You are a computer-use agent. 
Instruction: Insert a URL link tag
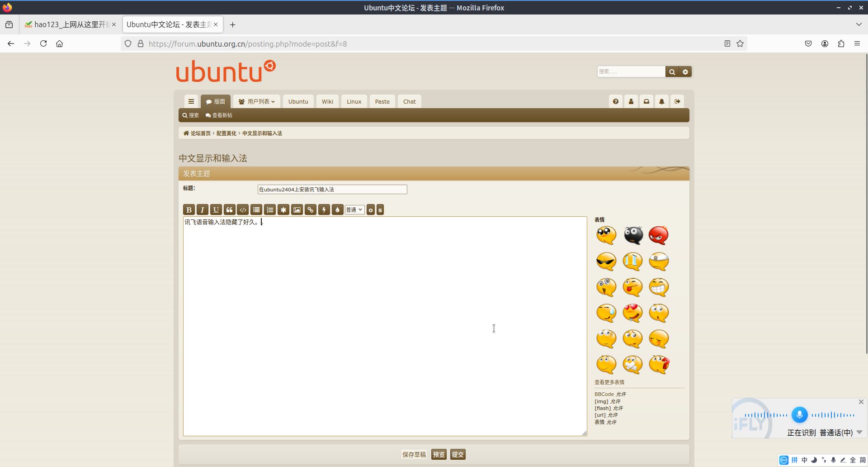[x=311, y=210]
